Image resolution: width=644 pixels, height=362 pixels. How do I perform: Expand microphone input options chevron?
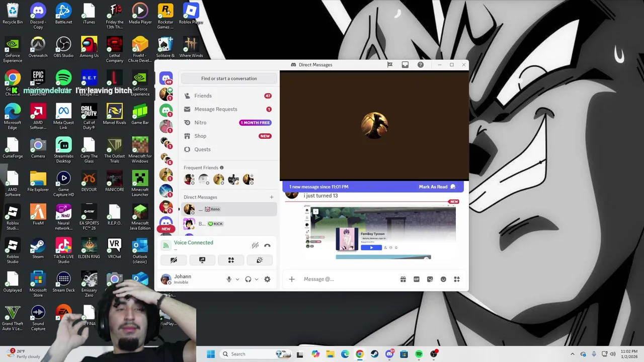click(237, 279)
